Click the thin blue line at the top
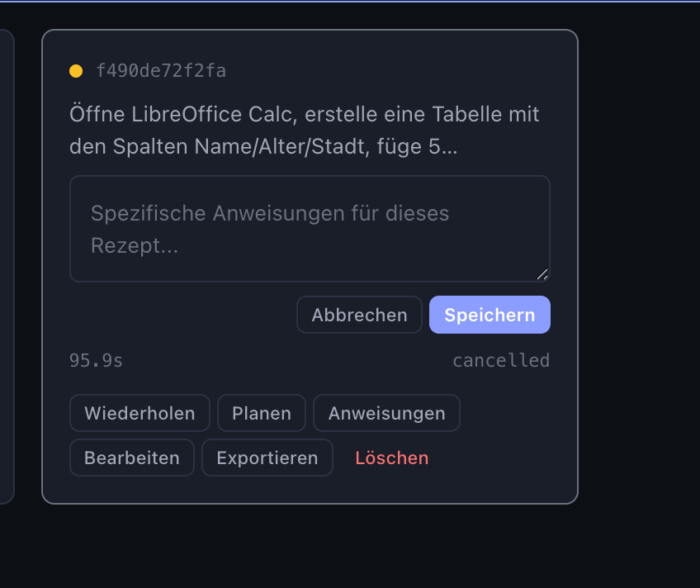 click(x=350, y=1)
